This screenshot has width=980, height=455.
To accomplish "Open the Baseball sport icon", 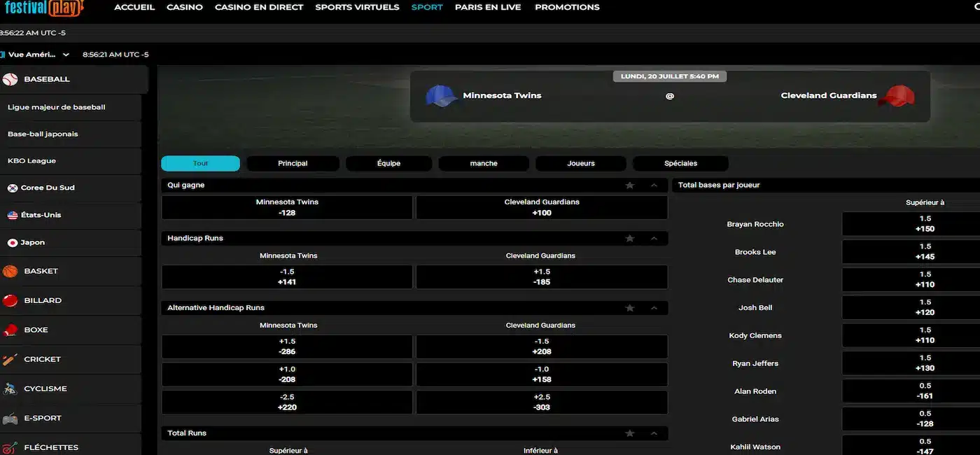I will [x=10, y=79].
